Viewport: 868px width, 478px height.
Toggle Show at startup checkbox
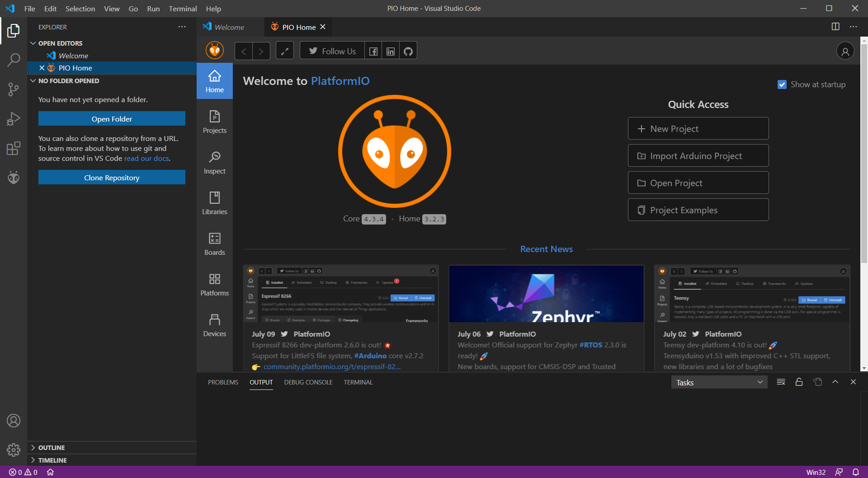[x=782, y=84]
